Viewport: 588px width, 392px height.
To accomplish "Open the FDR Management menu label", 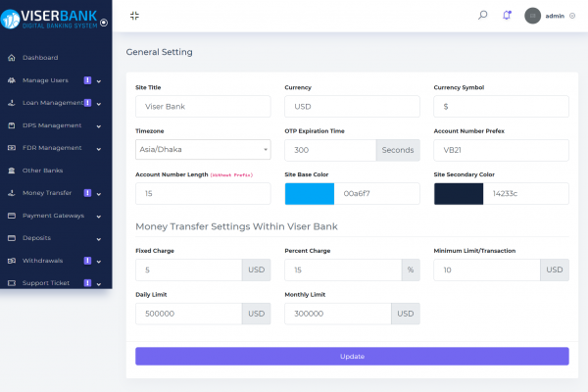I will 52,148.
